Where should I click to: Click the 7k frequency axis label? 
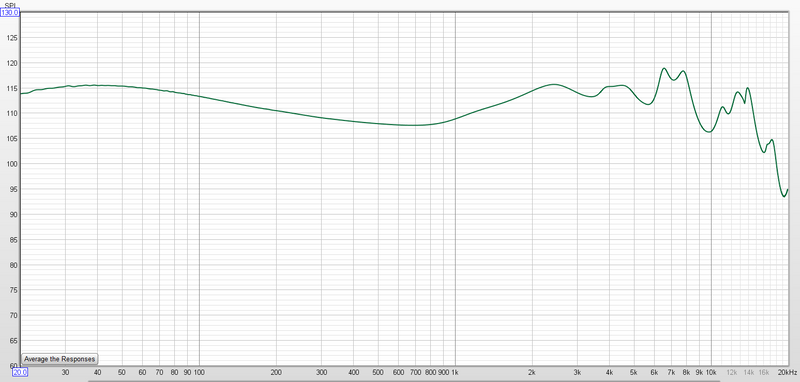pos(671,372)
